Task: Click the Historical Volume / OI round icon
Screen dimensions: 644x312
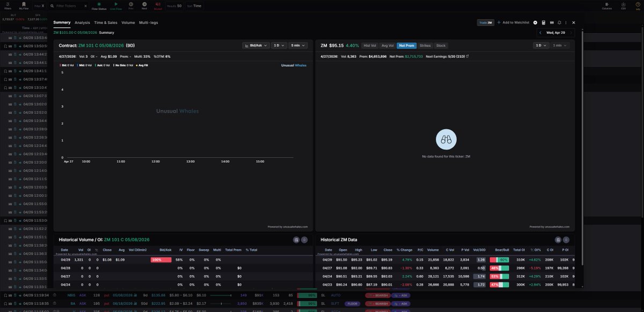Action: [x=304, y=240]
